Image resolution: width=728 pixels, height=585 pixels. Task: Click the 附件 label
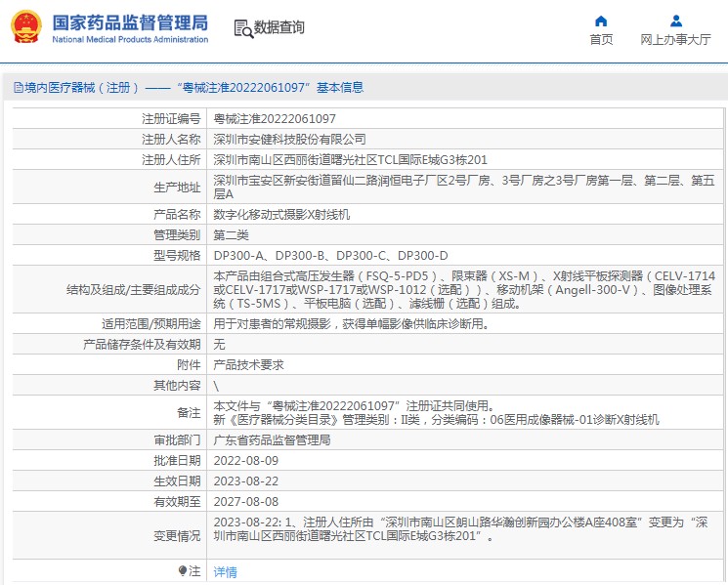[x=189, y=364]
